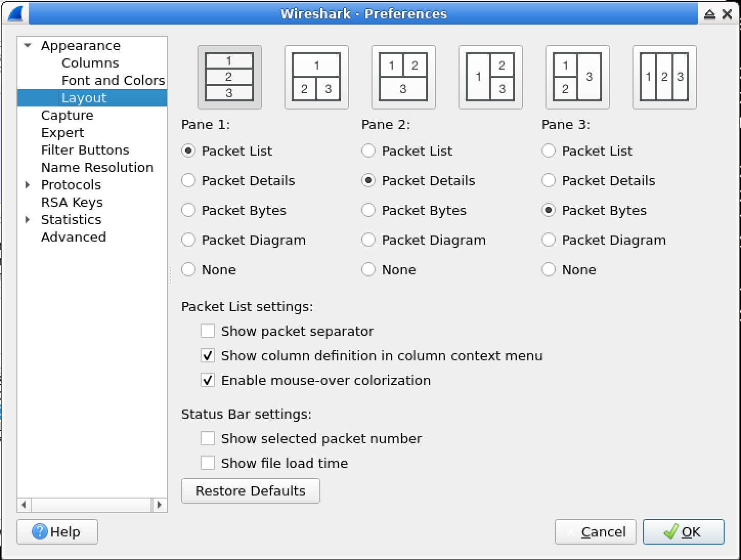Set Pane 3 to Packet Details
The height and width of the screenshot is (560, 741).
(599, 181)
